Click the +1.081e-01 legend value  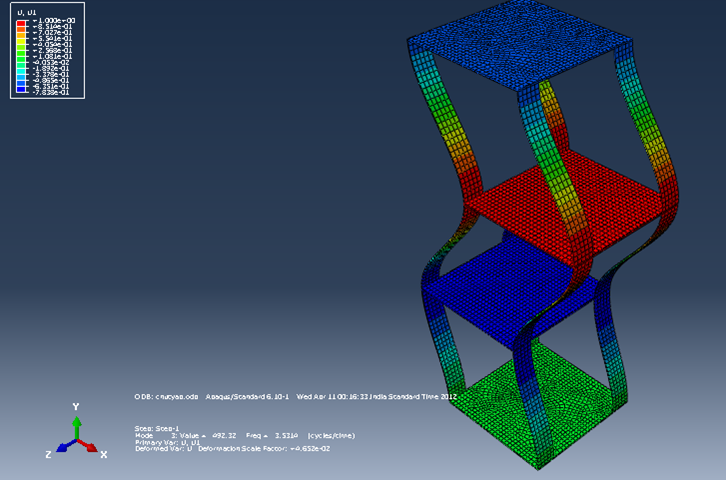(x=52, y=56)
